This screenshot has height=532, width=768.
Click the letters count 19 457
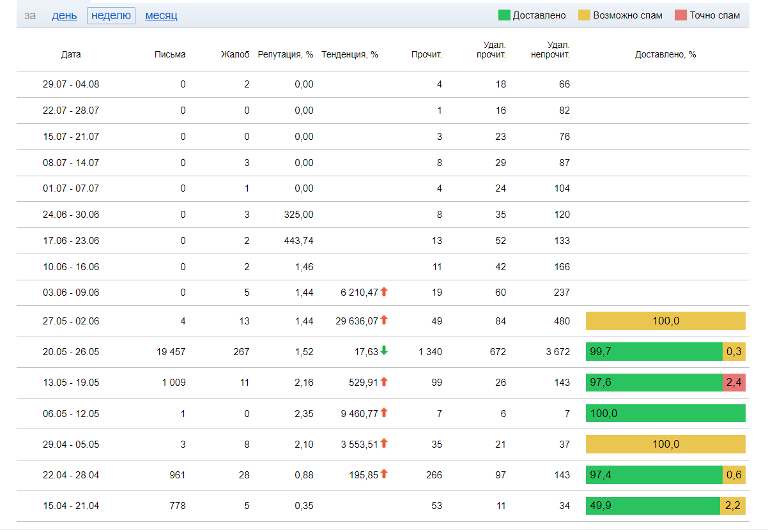[170, 352]
